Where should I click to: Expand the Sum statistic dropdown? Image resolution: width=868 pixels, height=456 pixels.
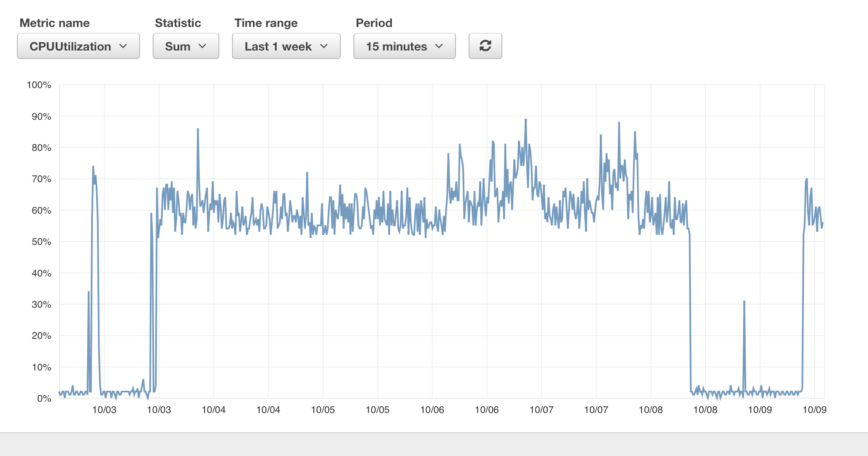(x=186, y=46)
